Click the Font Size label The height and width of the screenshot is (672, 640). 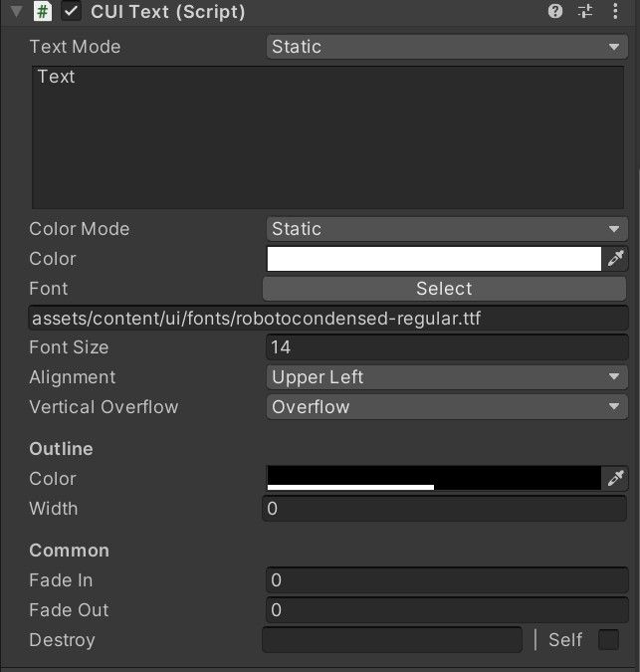coord(69,347)
